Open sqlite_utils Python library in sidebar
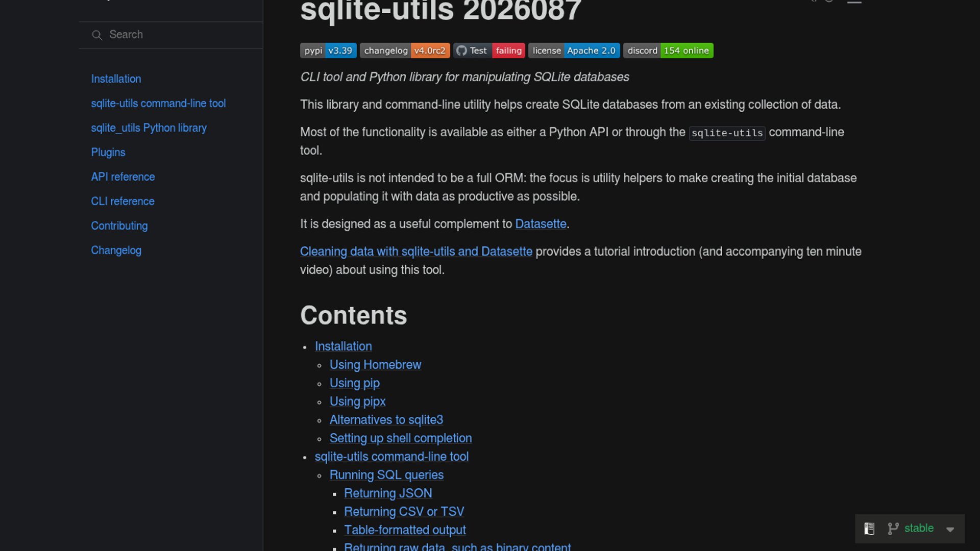Viewport: 980px width, 551px height. point(149,128)
